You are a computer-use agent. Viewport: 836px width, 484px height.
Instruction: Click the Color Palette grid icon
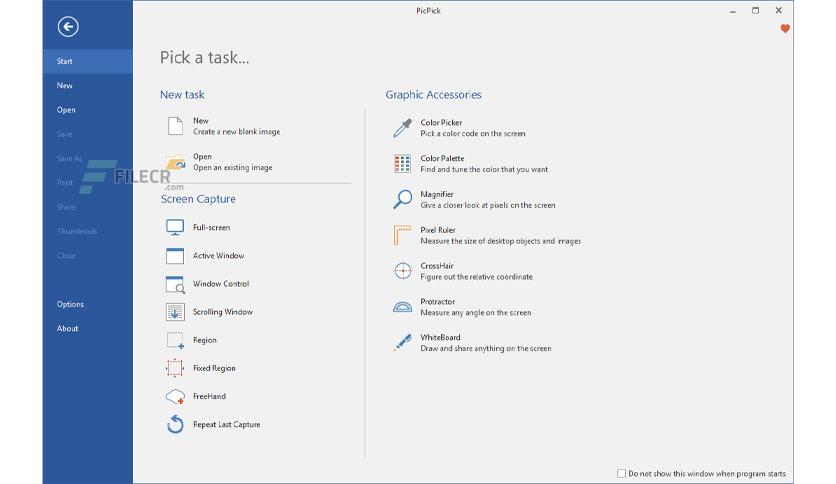(403, 164)
